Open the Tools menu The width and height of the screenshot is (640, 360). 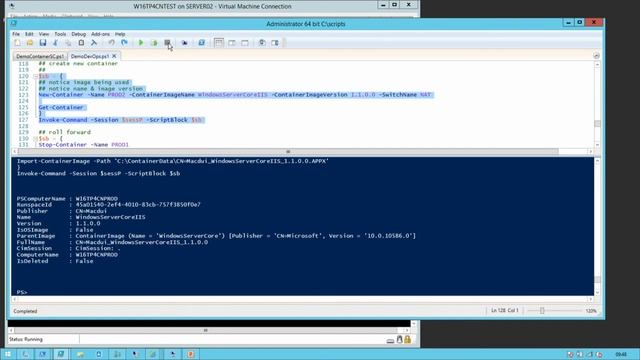click(x=60, y=34)
